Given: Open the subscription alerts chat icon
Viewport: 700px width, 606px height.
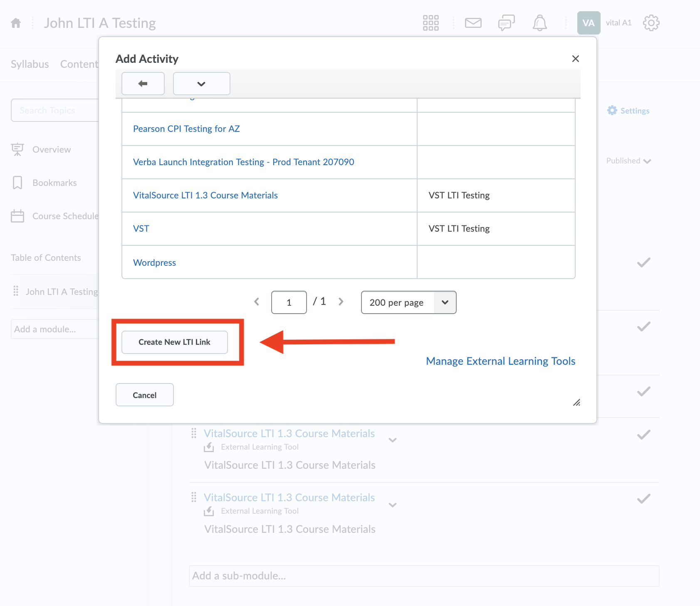Looking at the screenshot, I should coord(506,23).
